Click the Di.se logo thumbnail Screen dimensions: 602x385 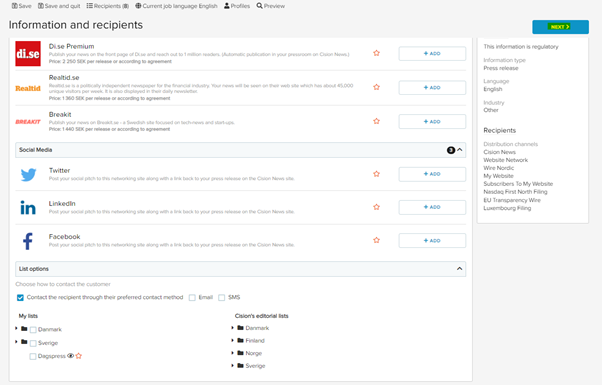[28, 53]
